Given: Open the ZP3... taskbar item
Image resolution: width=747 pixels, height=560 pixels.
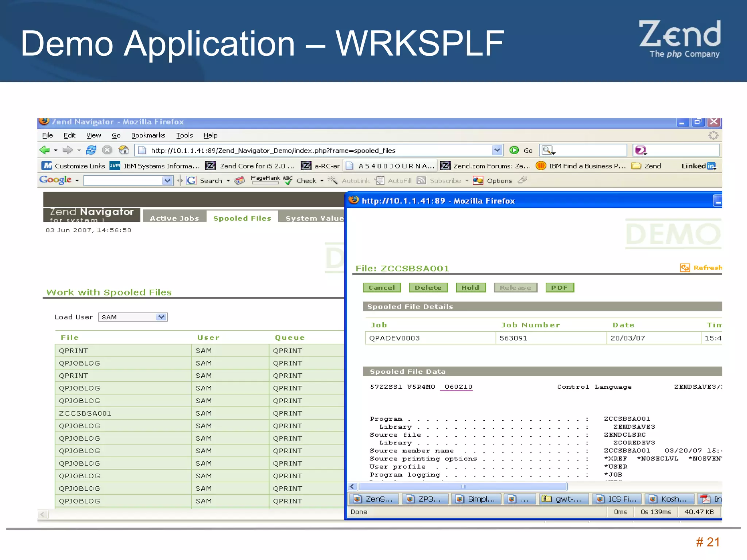Looking at the screenshot, I should pyautogui.click(x=425, y=499).
